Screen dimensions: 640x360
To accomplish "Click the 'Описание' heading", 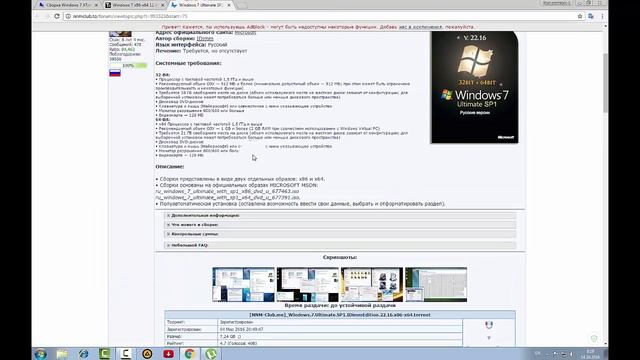I will (x=170, y=167).
